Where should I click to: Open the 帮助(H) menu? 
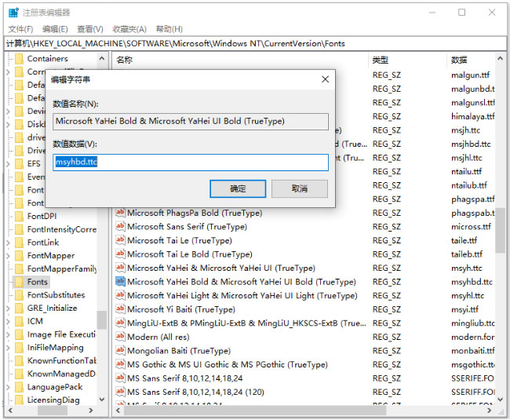pyautogui.click(x=169, y=29)
